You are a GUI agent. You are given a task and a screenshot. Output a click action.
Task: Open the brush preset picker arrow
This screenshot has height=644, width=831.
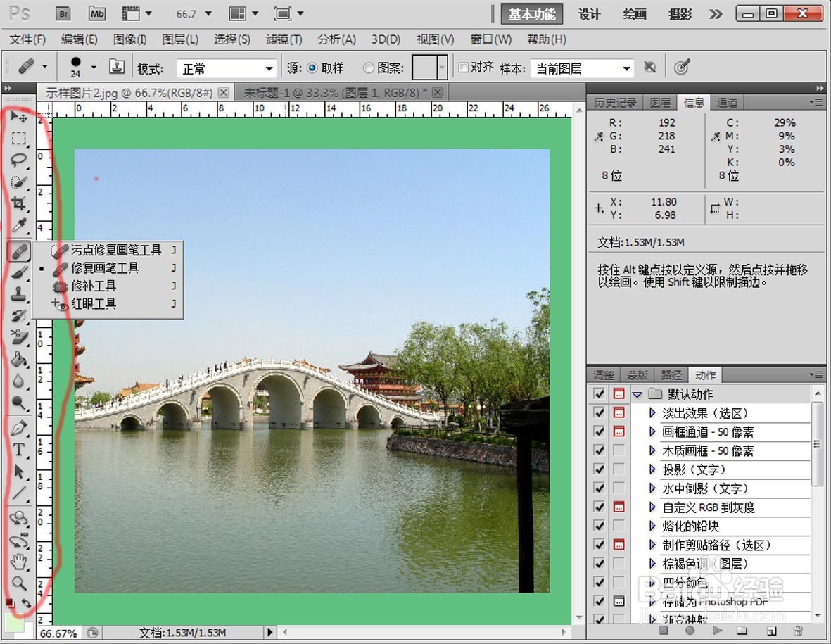tap(94, 68)
